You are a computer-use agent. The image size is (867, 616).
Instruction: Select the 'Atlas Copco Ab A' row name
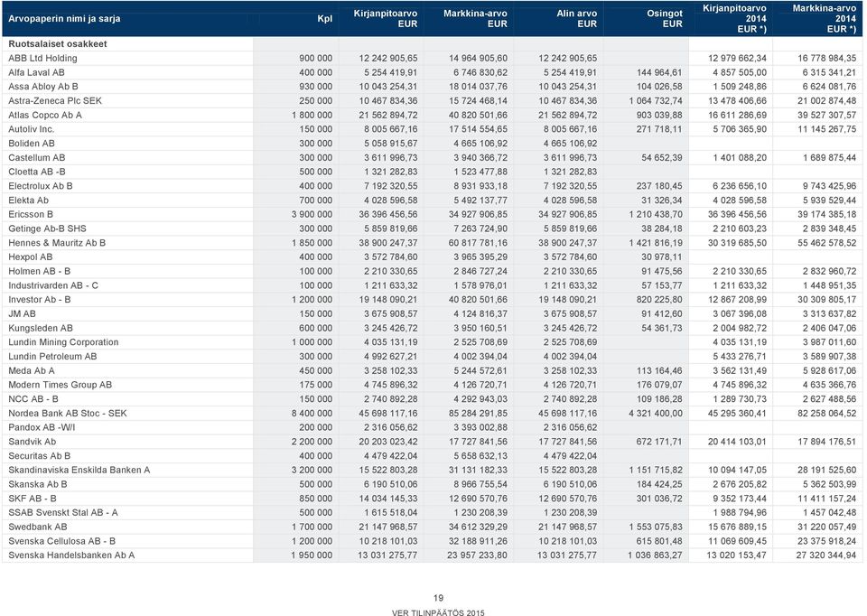(45, 115)
